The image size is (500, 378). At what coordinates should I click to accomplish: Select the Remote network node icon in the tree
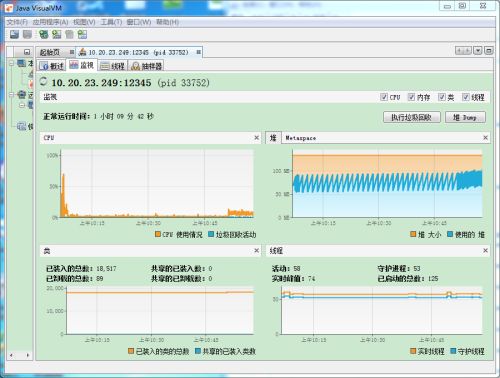click(x=22, y=95)
